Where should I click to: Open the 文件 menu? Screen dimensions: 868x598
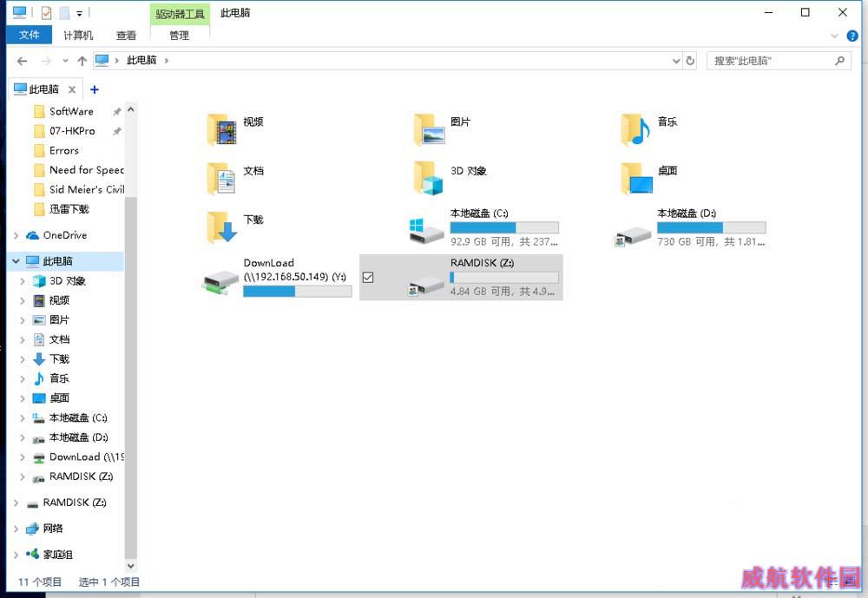[x=30, y=36]
